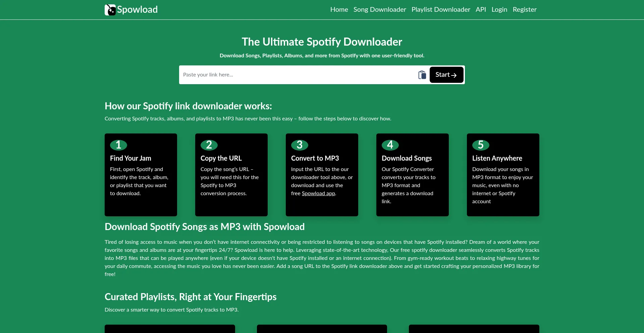Click 'Download your songs in MP3 format' description
Viewport: 644px width, 333px height.
click(x=502, y=185)
